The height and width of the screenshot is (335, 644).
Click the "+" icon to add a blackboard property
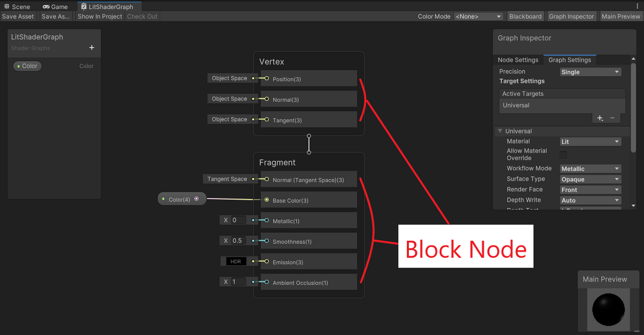coord(91,47)
